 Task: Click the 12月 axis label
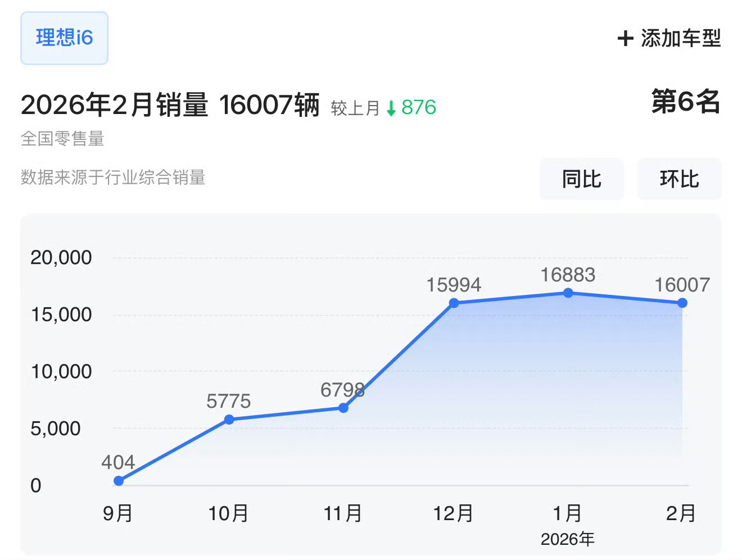[x=453, y=513]
